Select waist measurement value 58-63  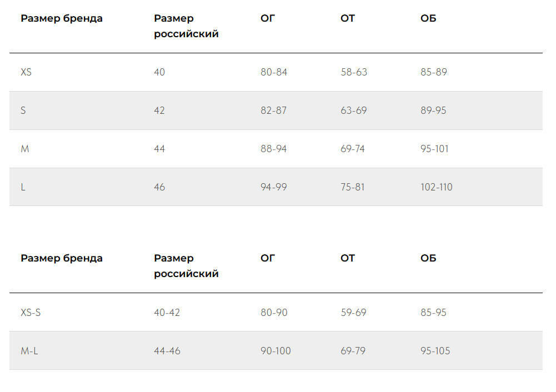pos(354,72)
